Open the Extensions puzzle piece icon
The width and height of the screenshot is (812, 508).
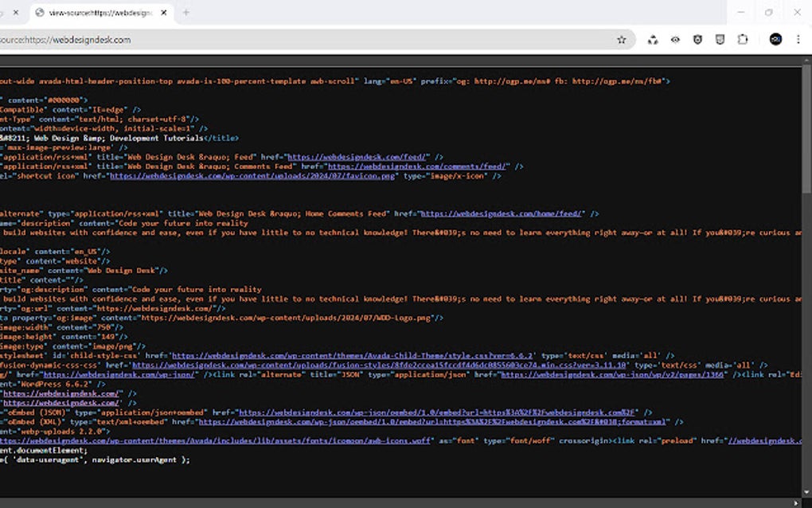click(x=743, y=39)
